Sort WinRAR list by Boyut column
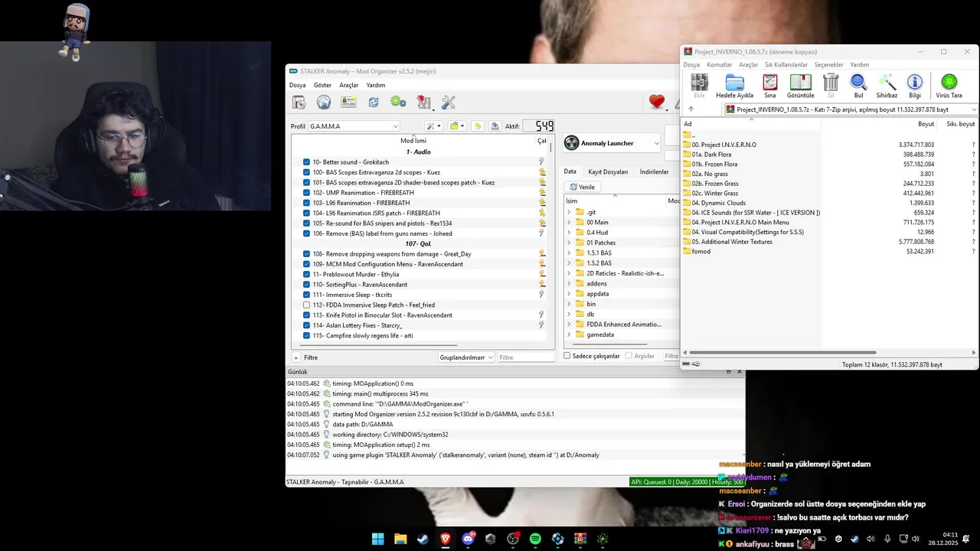 point(926,124)
